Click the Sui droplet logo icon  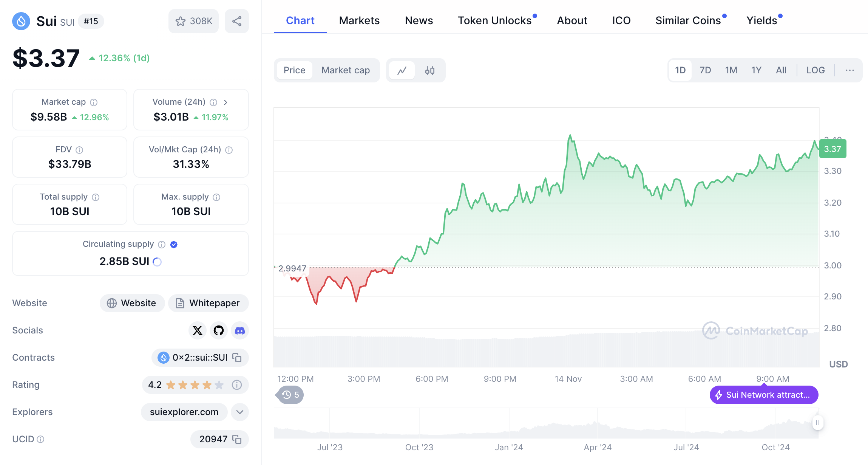(21, 21)
